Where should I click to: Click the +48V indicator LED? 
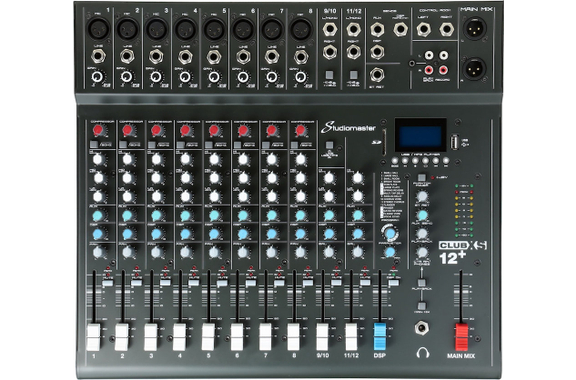pyautogui.click(x=433, y=178)
